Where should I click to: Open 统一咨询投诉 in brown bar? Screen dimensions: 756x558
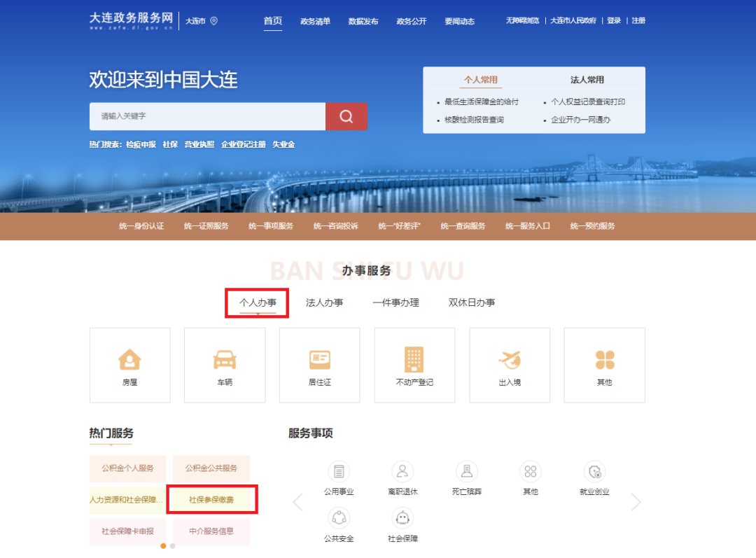click(335, 225)
